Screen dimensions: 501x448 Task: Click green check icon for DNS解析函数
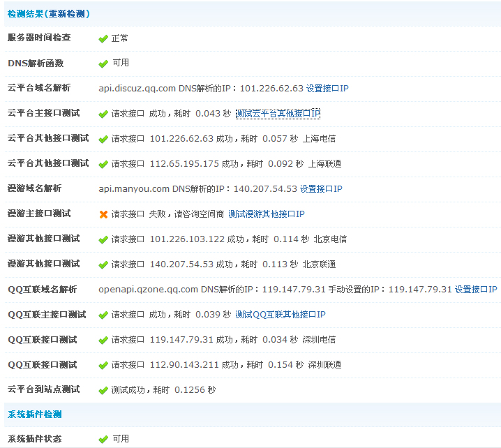point(103,64)
